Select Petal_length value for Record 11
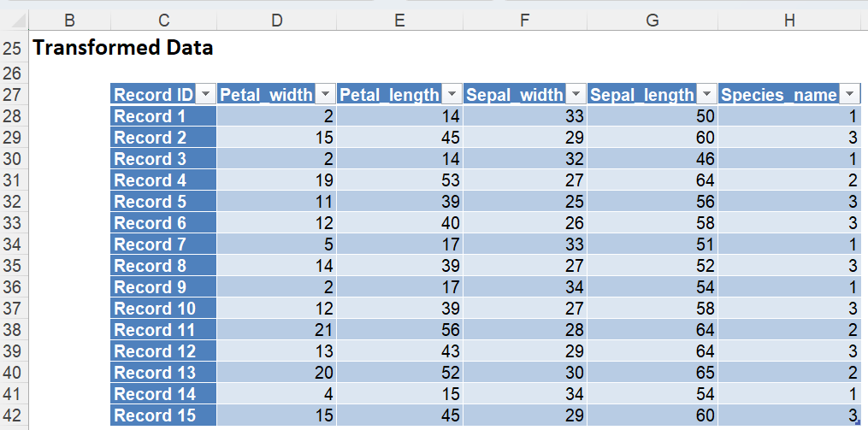This screenshot has width=868, height=430. click(399, 330)
